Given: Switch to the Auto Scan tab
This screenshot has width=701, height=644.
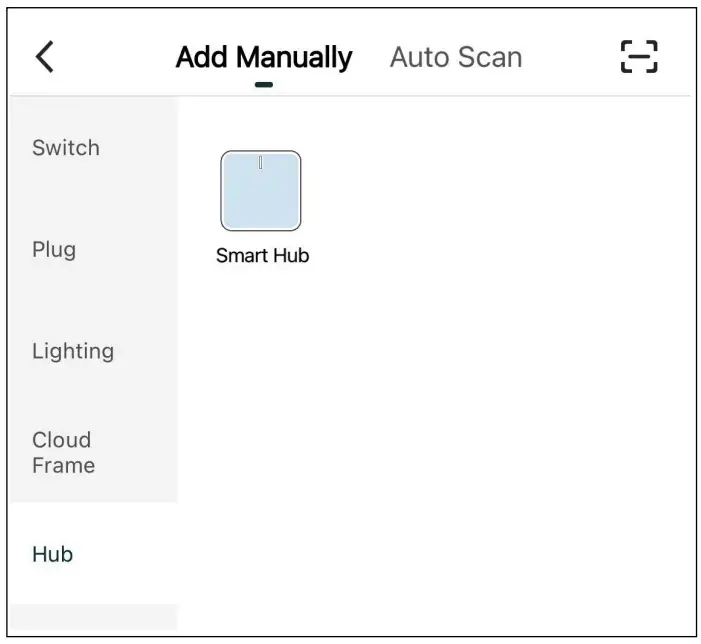Looking at the screenshot, I should pyautogui.click(x=455, y=57).
